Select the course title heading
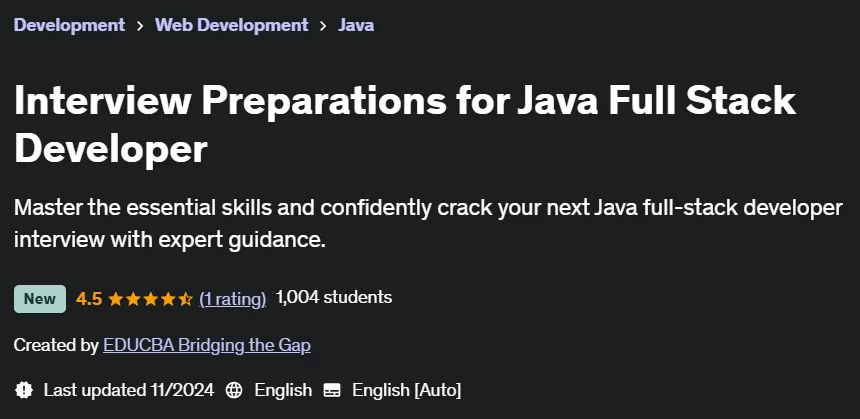The width and height of the screenshot is (860, 419). tap(405, 124)
